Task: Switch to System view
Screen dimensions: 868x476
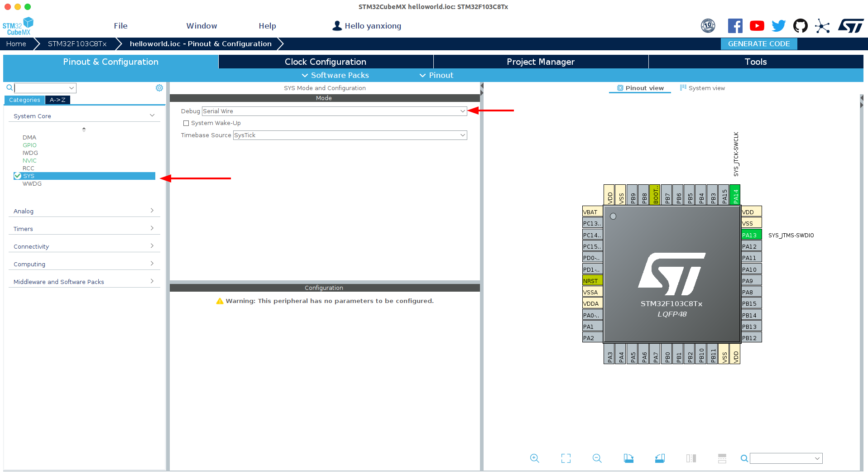Action: click(702, 88)
